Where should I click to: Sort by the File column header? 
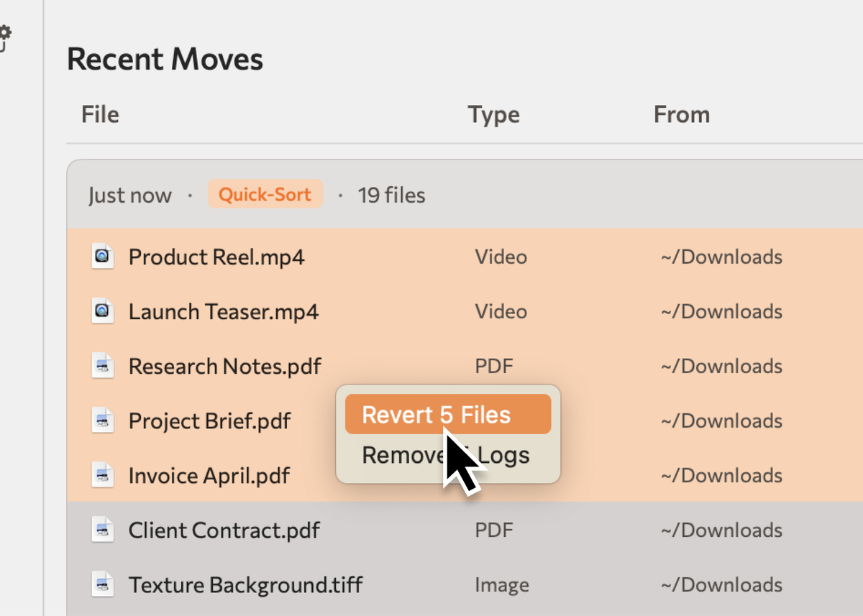point(100,114)
